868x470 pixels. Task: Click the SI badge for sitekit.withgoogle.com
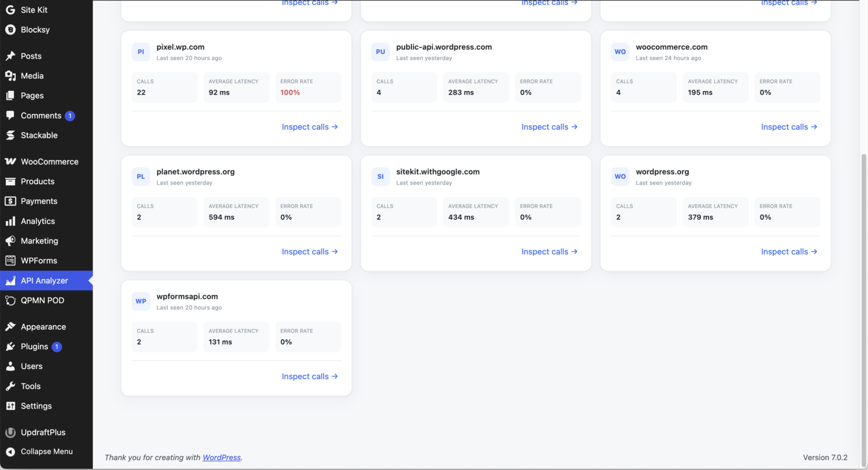pyautogui.click(x=380, y=176)
